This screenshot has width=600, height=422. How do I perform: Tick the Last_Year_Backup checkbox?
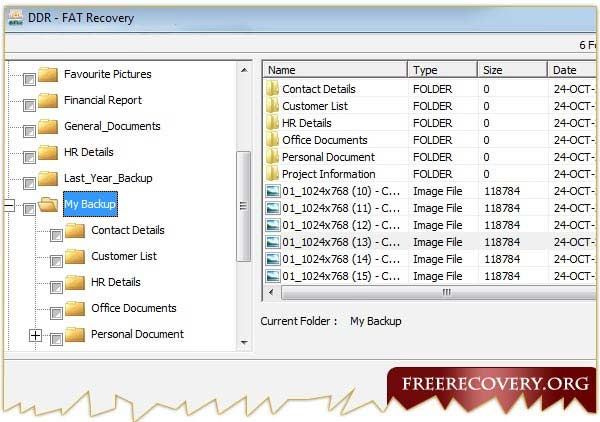click(x=29, y=184)
